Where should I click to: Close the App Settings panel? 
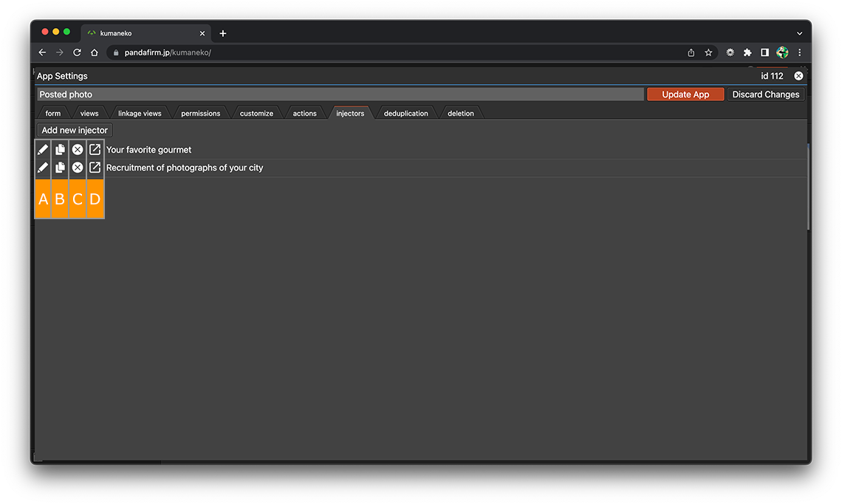pos(798,76)
